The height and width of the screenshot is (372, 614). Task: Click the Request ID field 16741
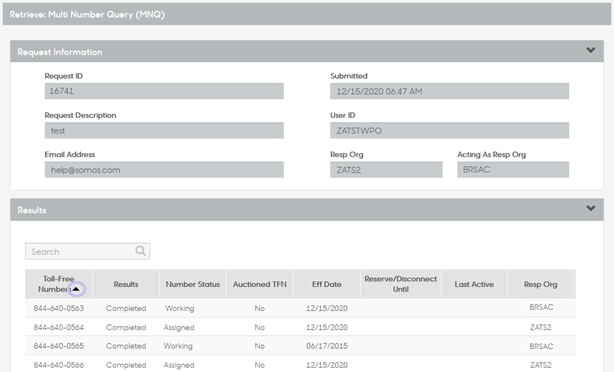tap(164, 91)
